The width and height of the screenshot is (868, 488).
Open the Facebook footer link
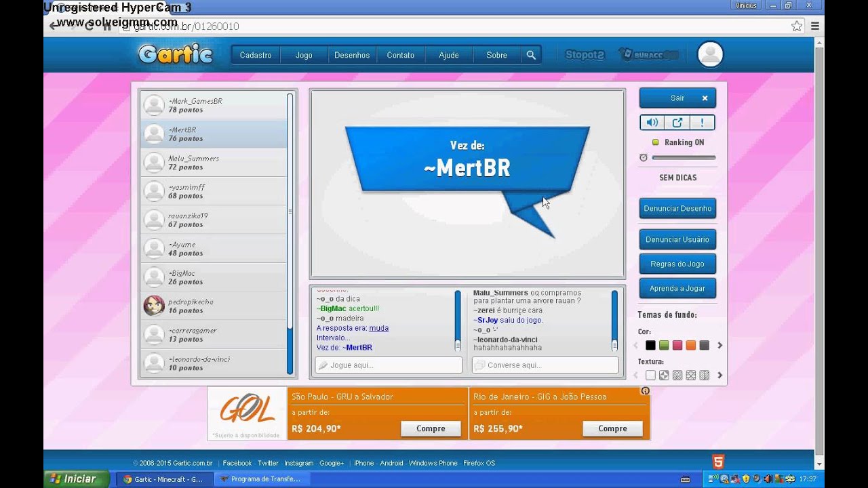click(x=237, y=464)
